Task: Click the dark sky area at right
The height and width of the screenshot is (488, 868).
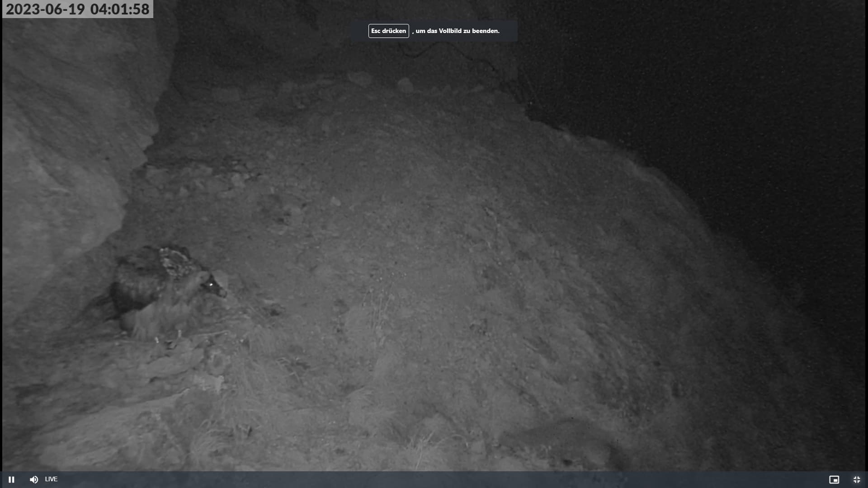Action: tap(769, 113)
